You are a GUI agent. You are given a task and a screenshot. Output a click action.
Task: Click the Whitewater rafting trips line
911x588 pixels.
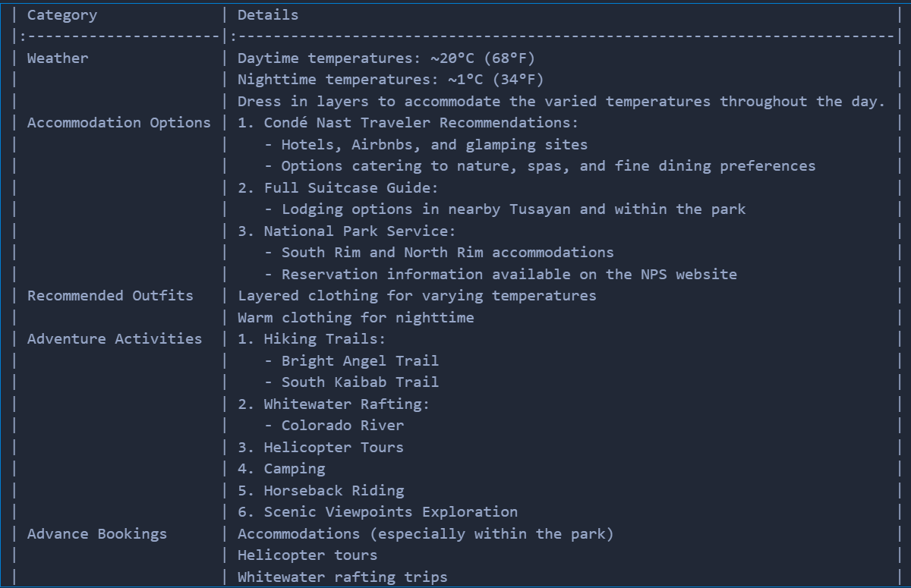[342, 577]
